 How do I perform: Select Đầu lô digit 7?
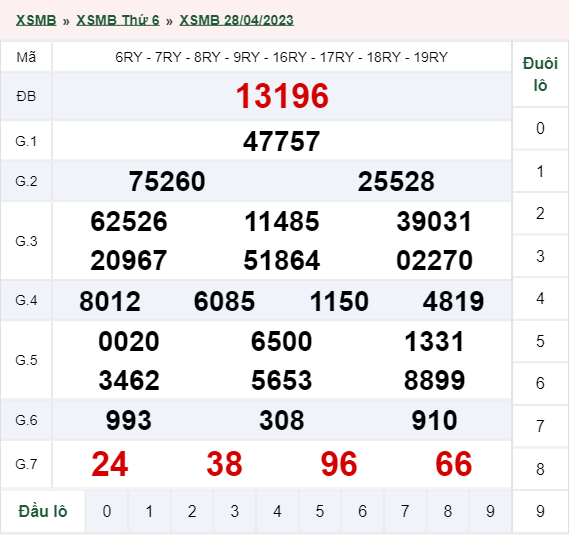(x=405, y=511)
